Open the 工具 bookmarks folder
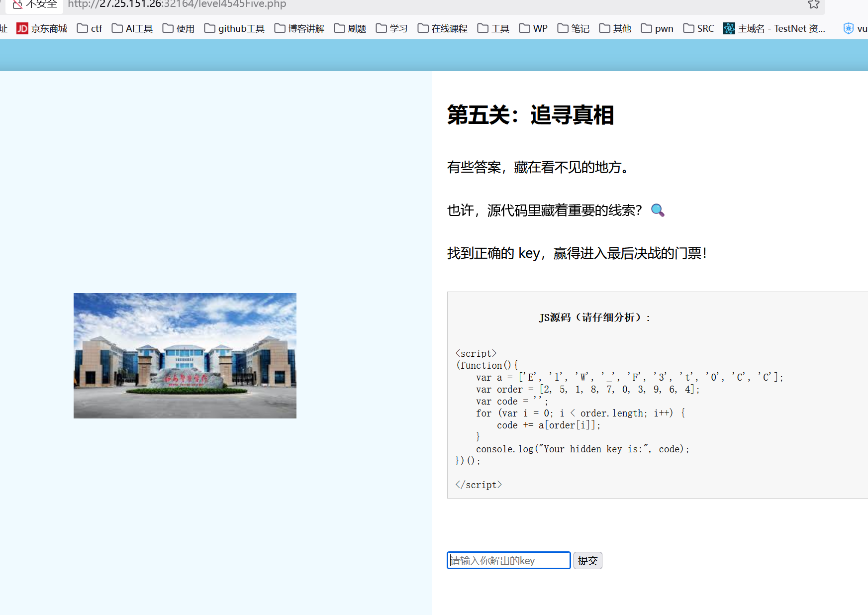868x615 pixels. [493, 28]
